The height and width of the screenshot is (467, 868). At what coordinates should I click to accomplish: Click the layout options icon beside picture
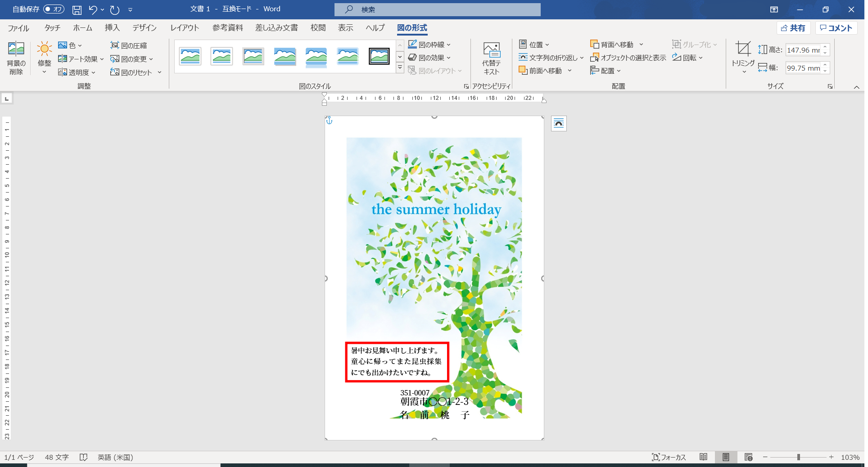[x=559, y=123]
